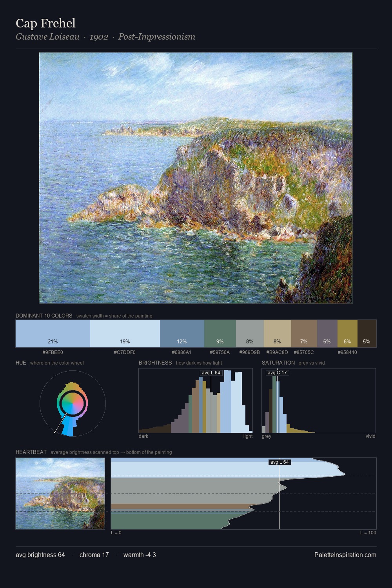
Task: Select the 6% purple-grey swatch
Action: pyautogui.click(x=327, y=334)
